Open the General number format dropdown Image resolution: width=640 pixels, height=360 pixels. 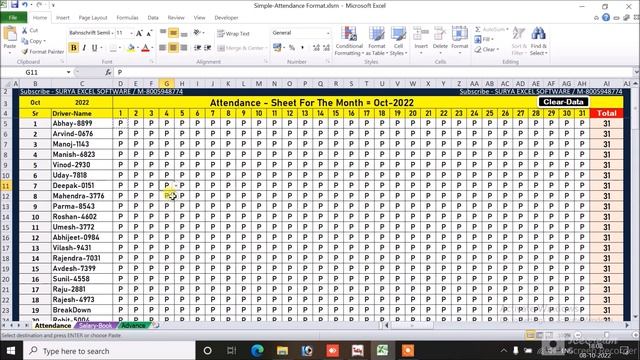tap(328, 33)
